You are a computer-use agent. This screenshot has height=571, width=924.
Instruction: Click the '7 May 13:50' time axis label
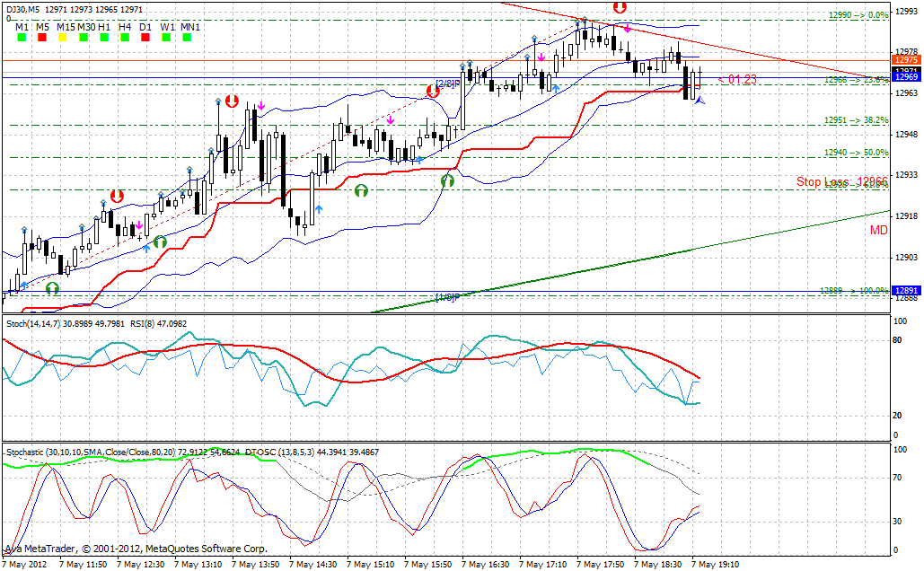coord(256,565)
